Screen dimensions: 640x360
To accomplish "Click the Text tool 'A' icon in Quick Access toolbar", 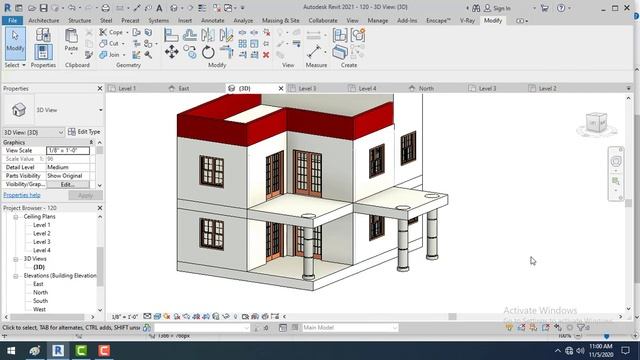I will [159, 8].
